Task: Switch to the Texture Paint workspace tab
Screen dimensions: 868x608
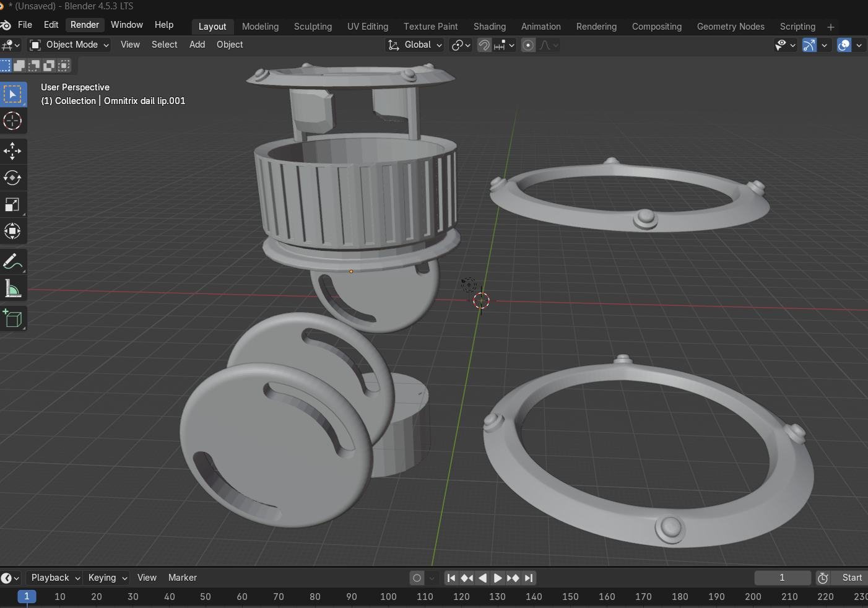Action: coord(431,27)
